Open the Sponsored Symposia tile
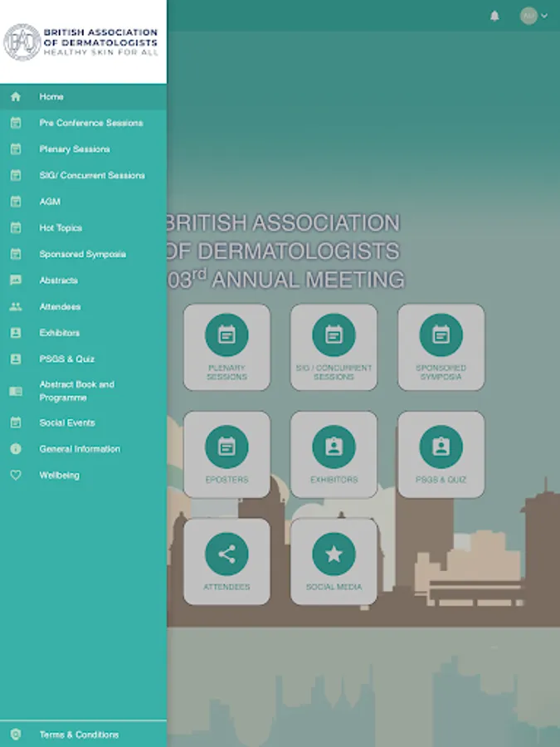Image resolution: width=560 pixels, height=747 pixels. pyautogui.click(x=441, y=347)
